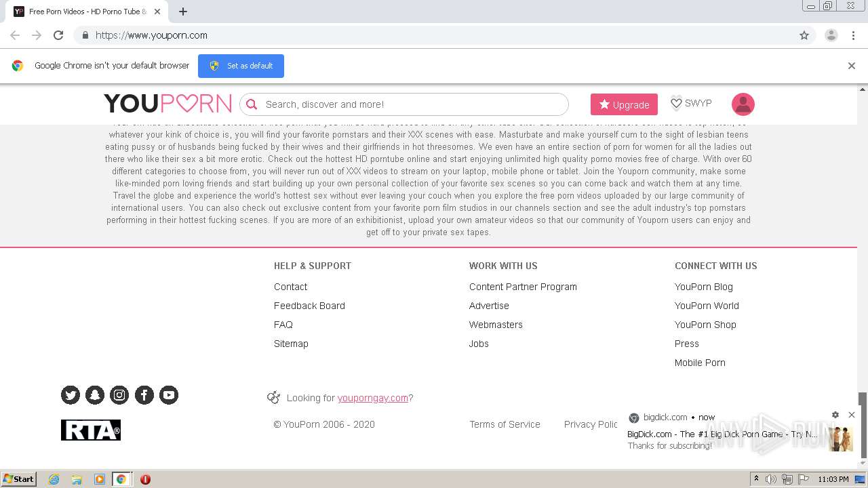Click the address bar URL
Screen dimensions: 868x488
pos(151,35)
